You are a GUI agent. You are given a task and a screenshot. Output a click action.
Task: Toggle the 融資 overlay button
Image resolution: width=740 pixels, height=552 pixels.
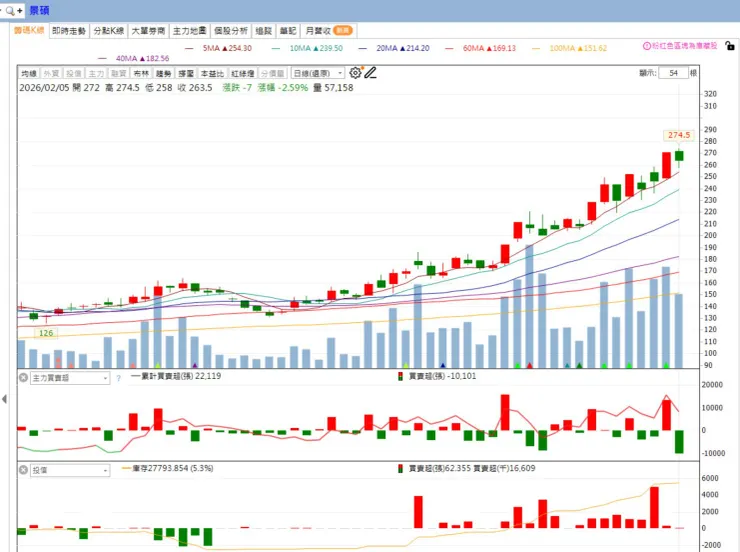118,73
